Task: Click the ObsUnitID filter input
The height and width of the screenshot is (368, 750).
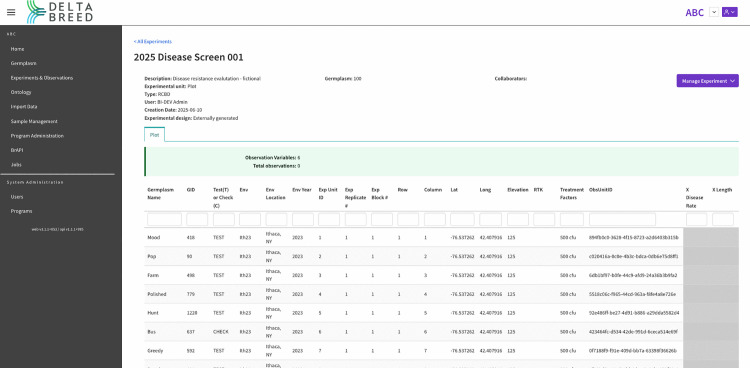Action: (x=622, y=220)
